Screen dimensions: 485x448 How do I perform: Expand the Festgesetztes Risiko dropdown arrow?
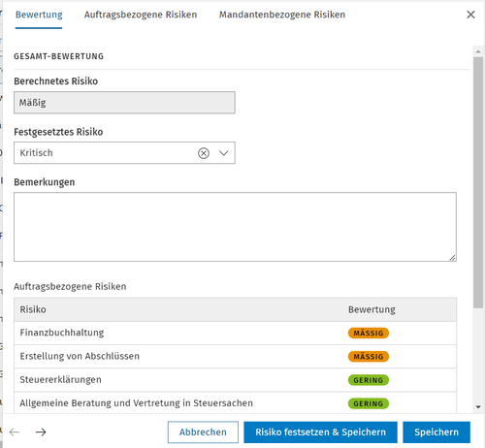[x=224, y=153]
